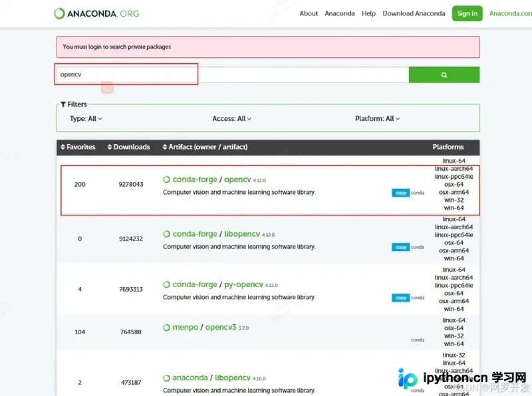Open Anaconda.com link in header
This screenshot has height=396, width=532.
pos(511,13)
